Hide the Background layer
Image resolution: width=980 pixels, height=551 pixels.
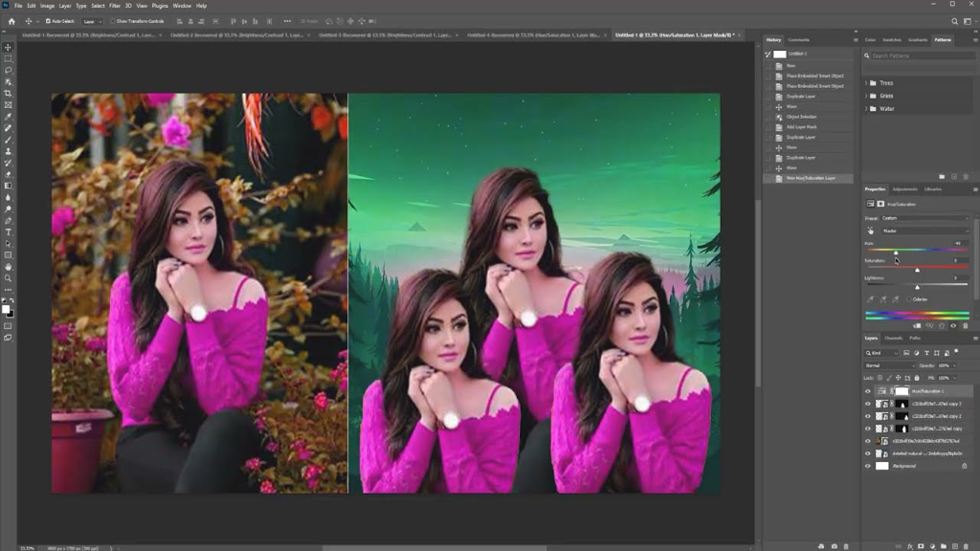867,466
